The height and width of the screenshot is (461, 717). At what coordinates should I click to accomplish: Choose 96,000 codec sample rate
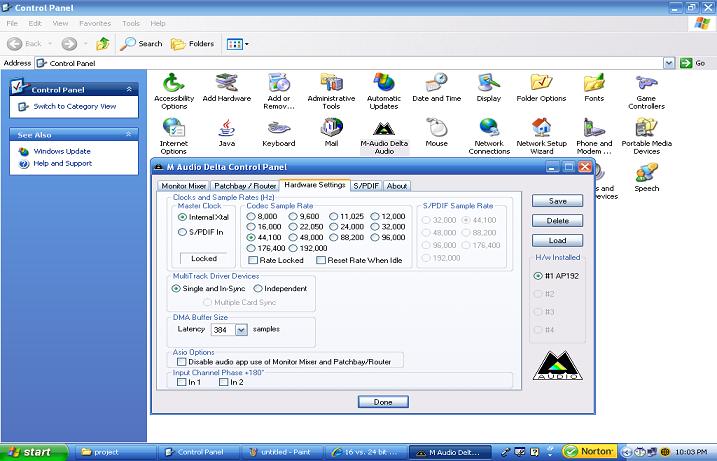[x=388, y=237]
